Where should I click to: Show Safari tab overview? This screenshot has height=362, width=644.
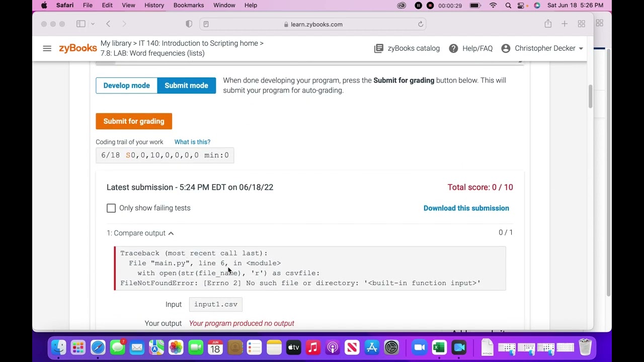click(x=582, y=24)
